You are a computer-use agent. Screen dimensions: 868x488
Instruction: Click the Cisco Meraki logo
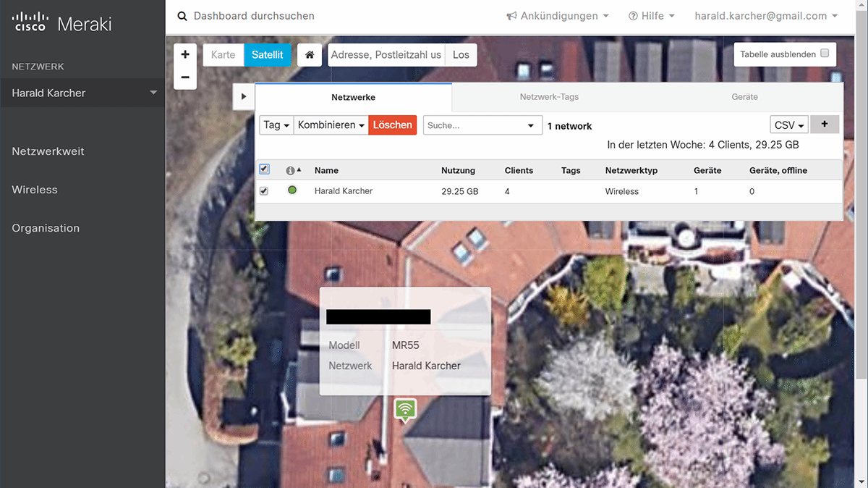[x=62, y=23]
